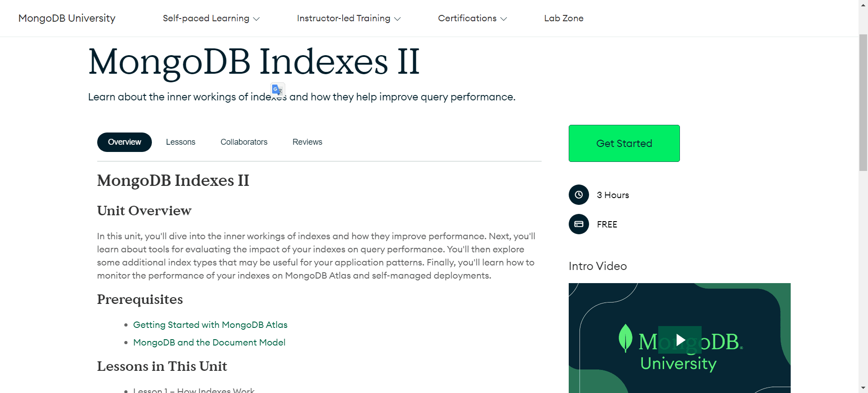
Task: Click the 'FREE' price text
Action: coord(607,224)
